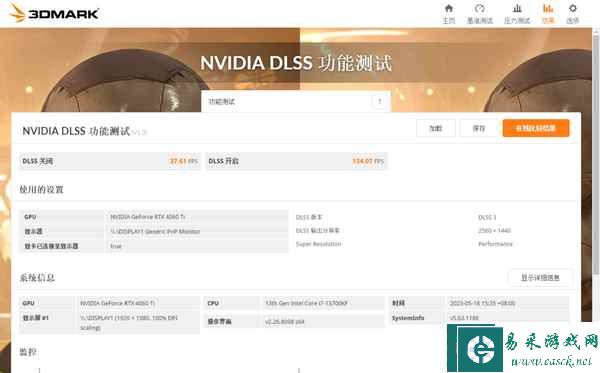The image size is (600, 373).
Task: Click the 保存 (Save) button
Action: (x=479, y=128)
